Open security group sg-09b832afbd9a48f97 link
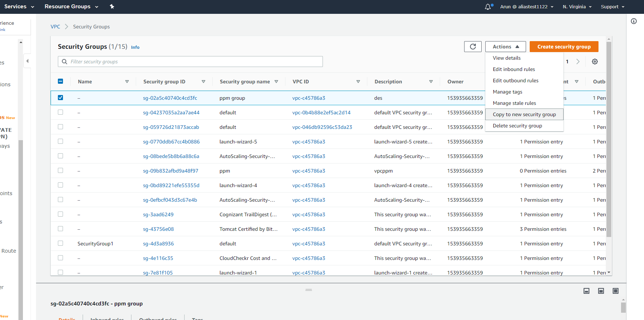Screen dimensions: 644x320 click(x=170, y=171)
